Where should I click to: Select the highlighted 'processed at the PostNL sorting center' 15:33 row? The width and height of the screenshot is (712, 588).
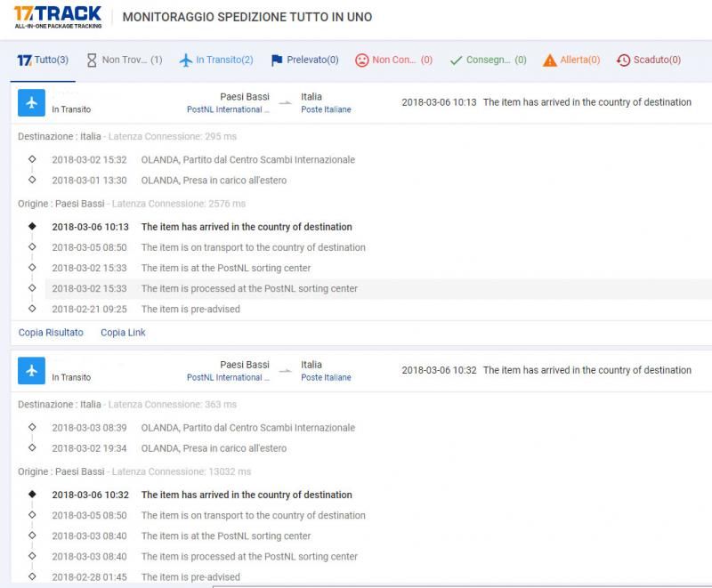pyautogui.click(x=376, y=288)
